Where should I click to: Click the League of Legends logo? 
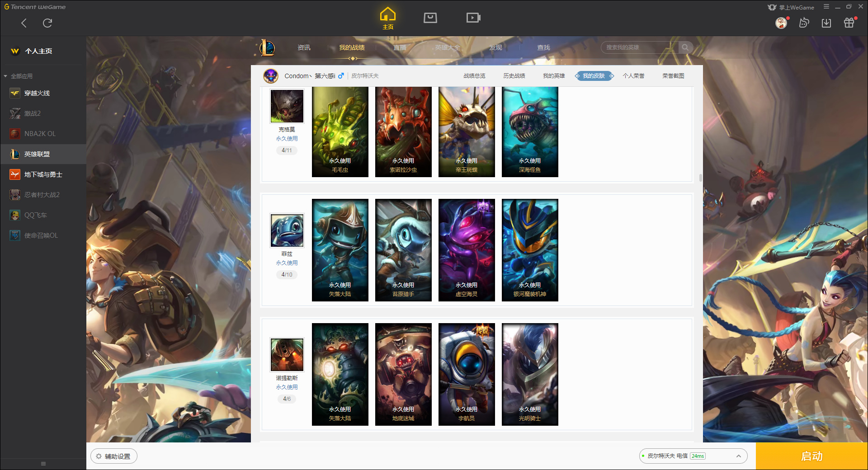(x=267, y=47)
